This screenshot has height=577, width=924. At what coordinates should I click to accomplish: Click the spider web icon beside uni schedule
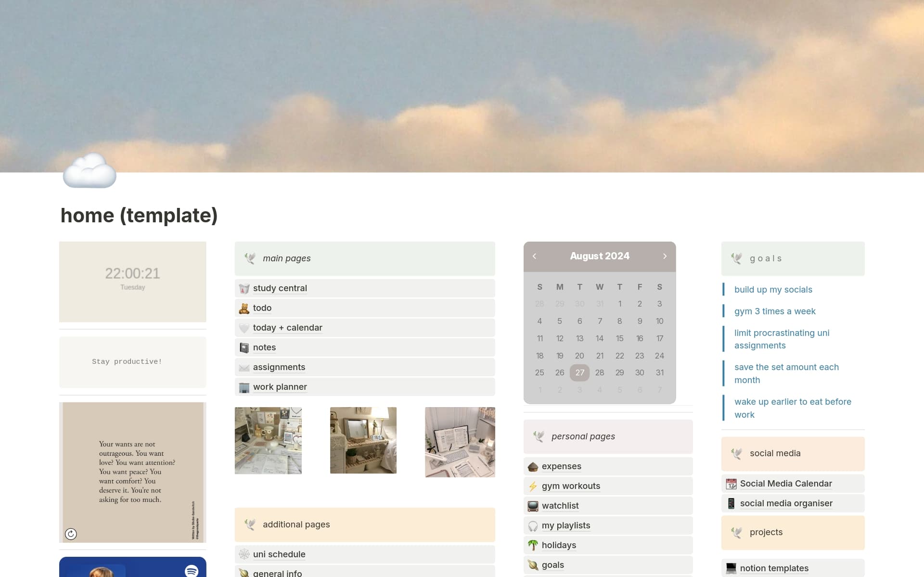click(244, 554)
